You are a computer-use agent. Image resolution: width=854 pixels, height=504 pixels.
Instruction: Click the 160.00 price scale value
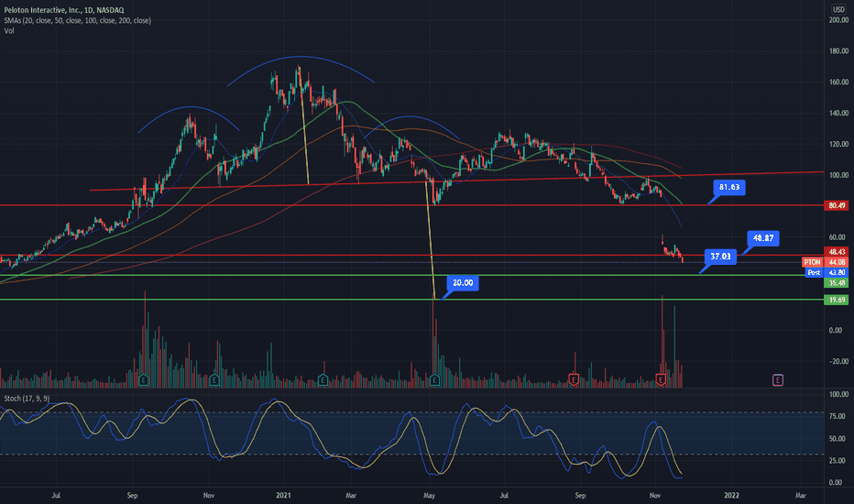coord(838,82)
